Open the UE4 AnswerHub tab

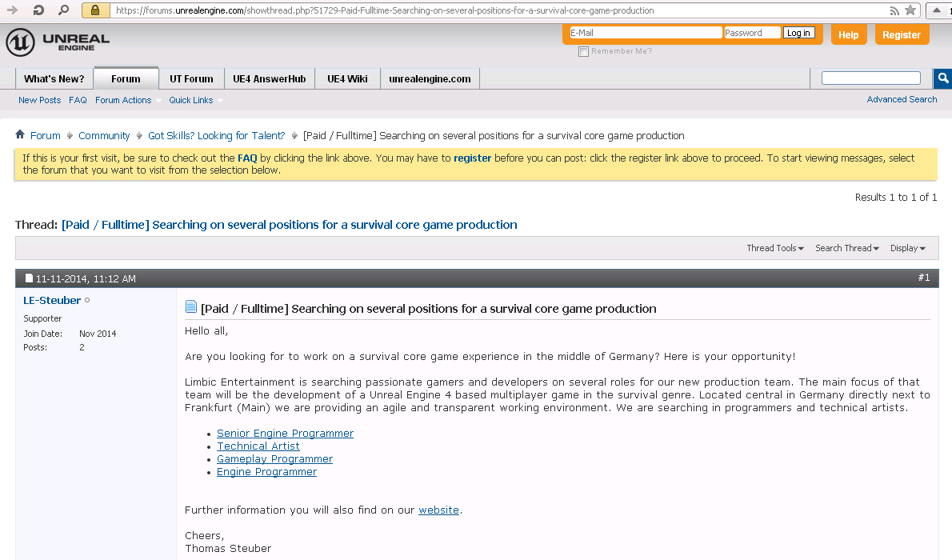pos(270,79)
